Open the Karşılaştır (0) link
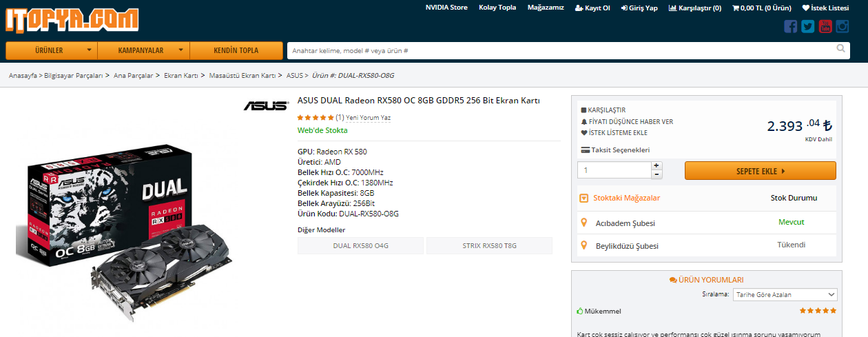 [x=695, y=8]
